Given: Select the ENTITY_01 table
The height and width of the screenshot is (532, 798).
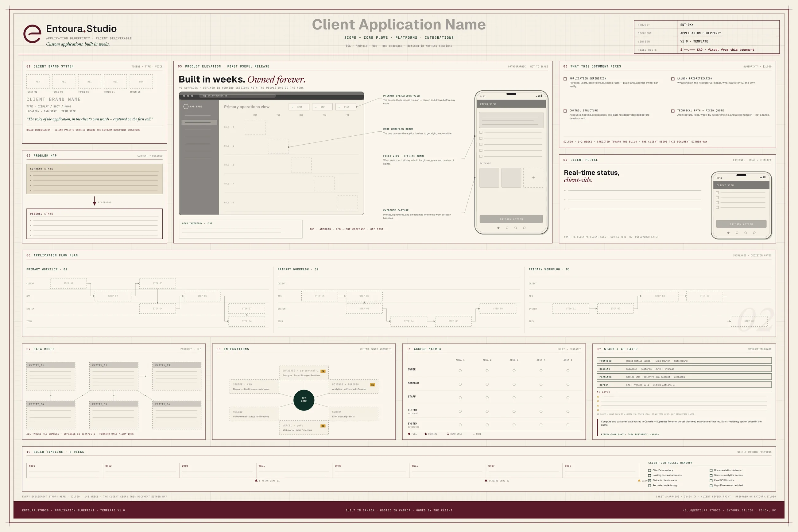Looking at the screenshot, I should 51,376.
